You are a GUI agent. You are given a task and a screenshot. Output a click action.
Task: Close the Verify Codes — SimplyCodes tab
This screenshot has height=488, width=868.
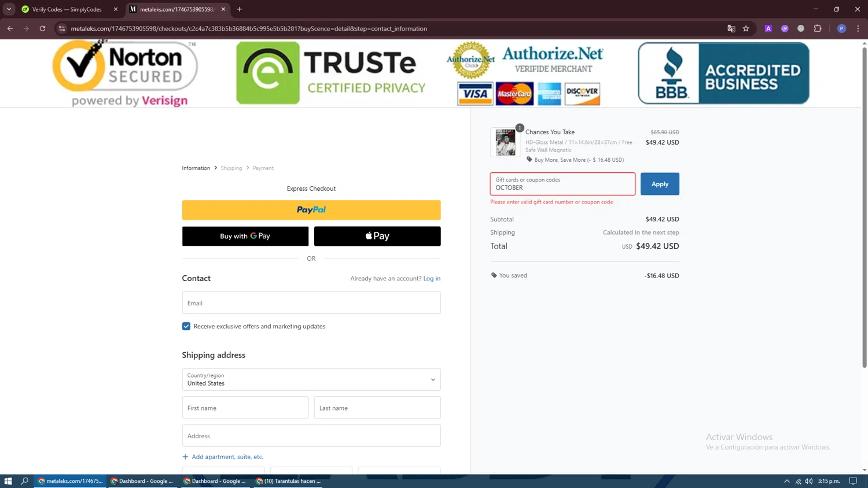click(x=115, y=9)
